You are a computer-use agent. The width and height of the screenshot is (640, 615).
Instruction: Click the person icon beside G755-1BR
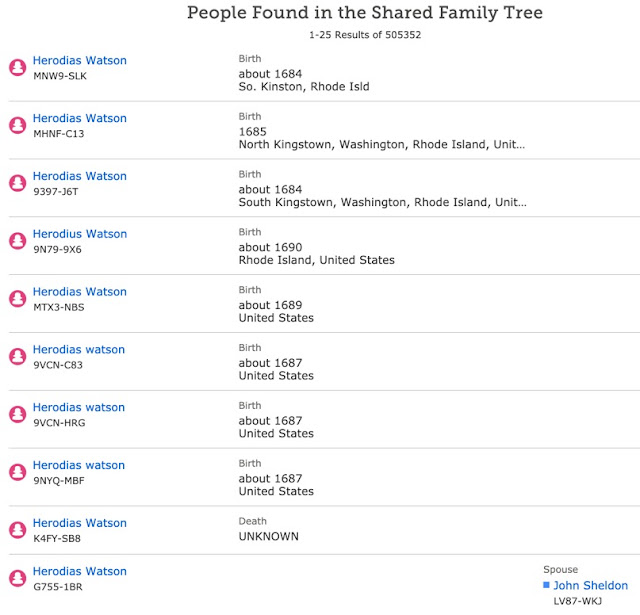click(x=18, y=578)
